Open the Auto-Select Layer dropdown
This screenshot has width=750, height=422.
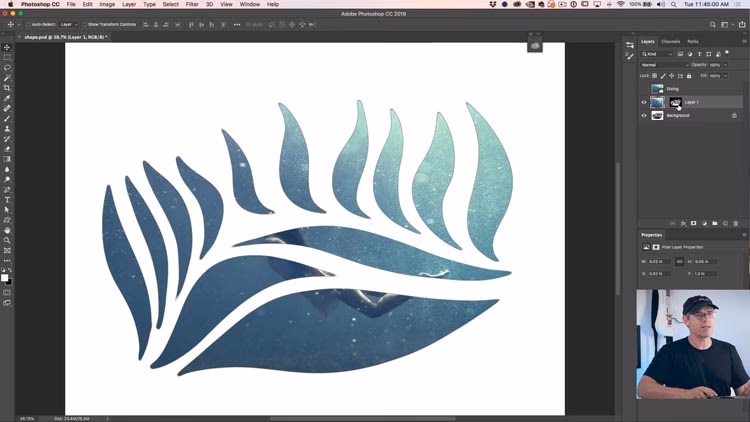[68, 24]
